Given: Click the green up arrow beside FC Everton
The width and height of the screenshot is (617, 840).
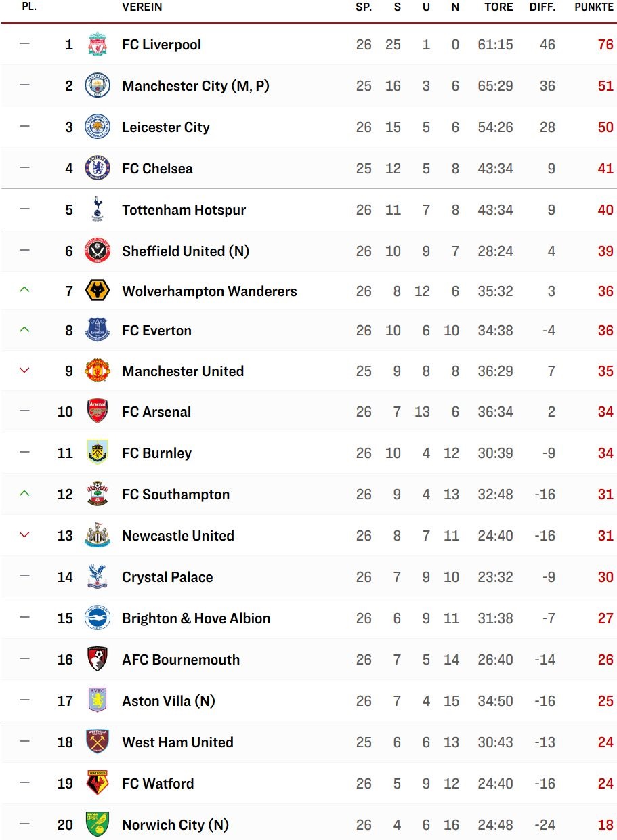Looking at the screenshot, I should tap(25, 329).
